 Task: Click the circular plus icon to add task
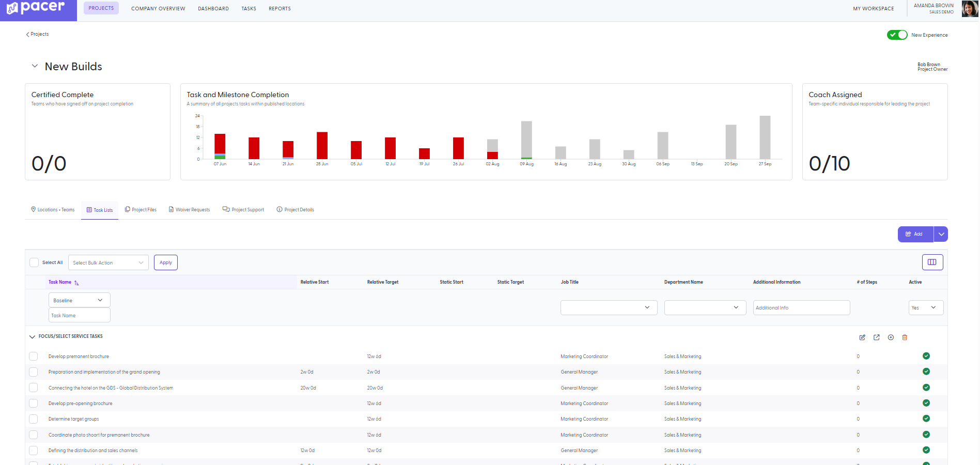coord(891,337)
